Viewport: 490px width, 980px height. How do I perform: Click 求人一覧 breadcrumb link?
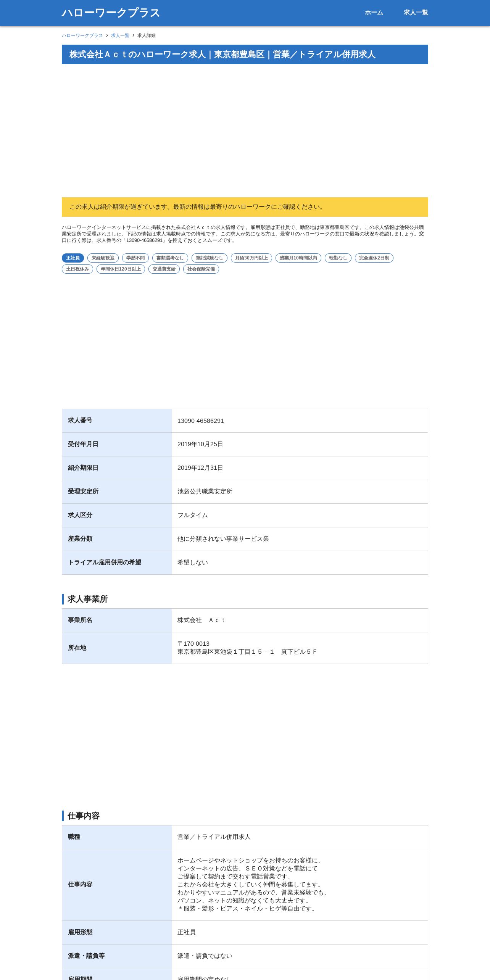120,35
